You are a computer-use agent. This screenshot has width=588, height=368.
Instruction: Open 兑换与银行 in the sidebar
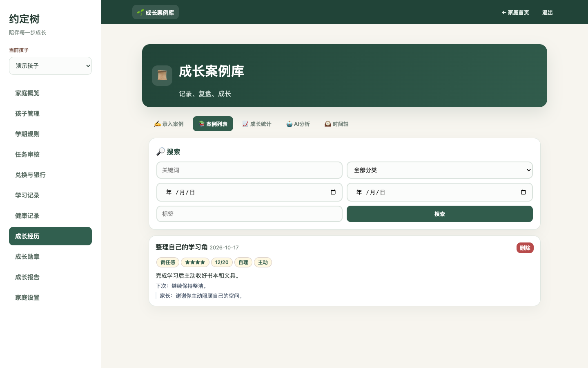(x=50, y=175)
